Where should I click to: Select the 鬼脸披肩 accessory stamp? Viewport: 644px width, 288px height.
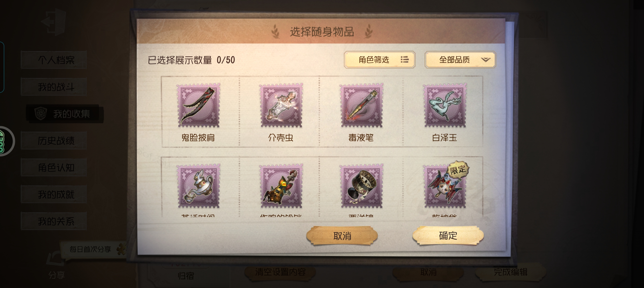(x=198, y=105)
